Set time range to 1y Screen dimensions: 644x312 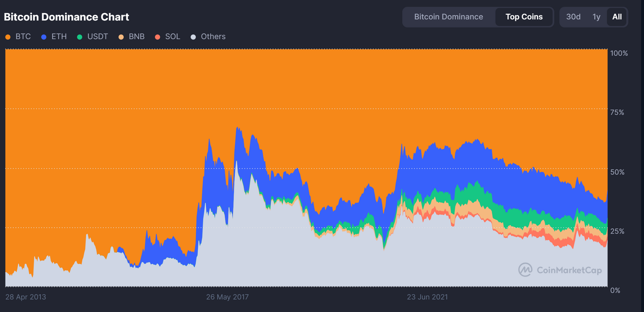(x=596, y=17)
